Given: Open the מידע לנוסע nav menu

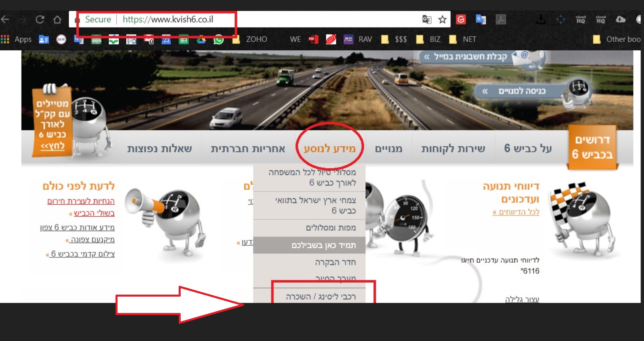Looking at the screenshot, I should (x=329, y=149).
